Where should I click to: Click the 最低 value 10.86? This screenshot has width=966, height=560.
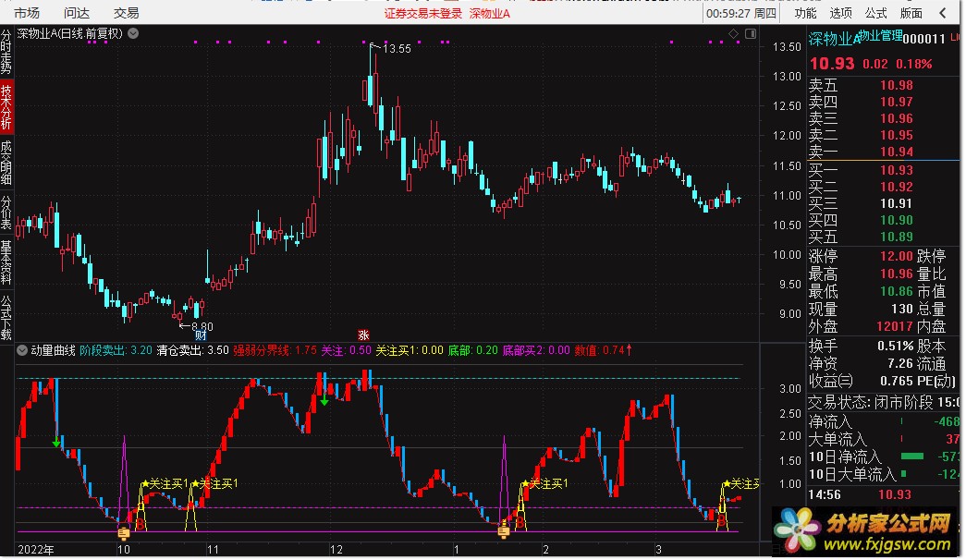click(897, 292)
